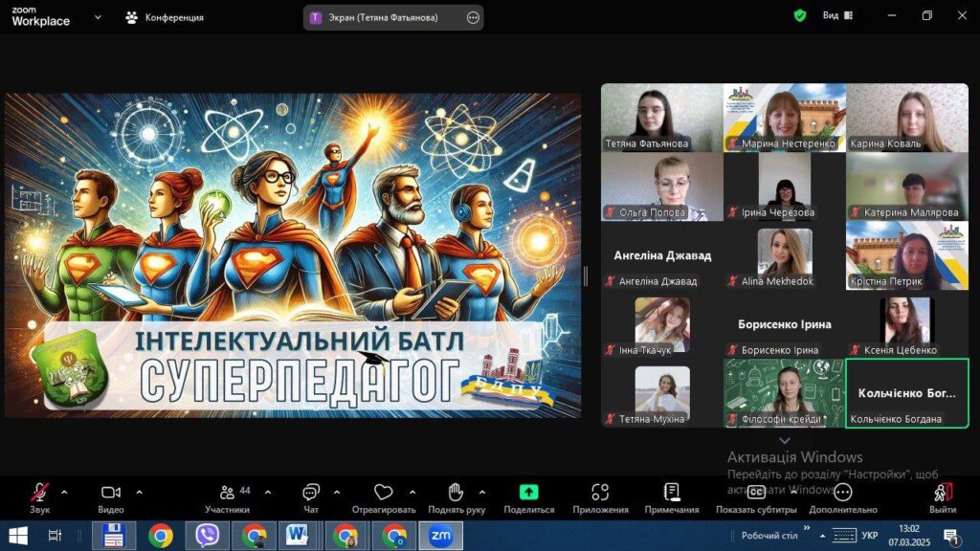This screenshot has height=551, width=980.
Task: Expand video options arrow beside Видео
Action: click(139, 493)
